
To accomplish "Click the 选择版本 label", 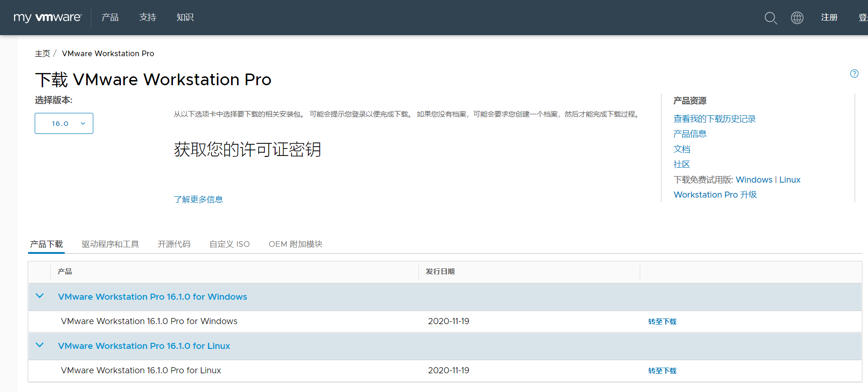I will [x=53, y=100].
